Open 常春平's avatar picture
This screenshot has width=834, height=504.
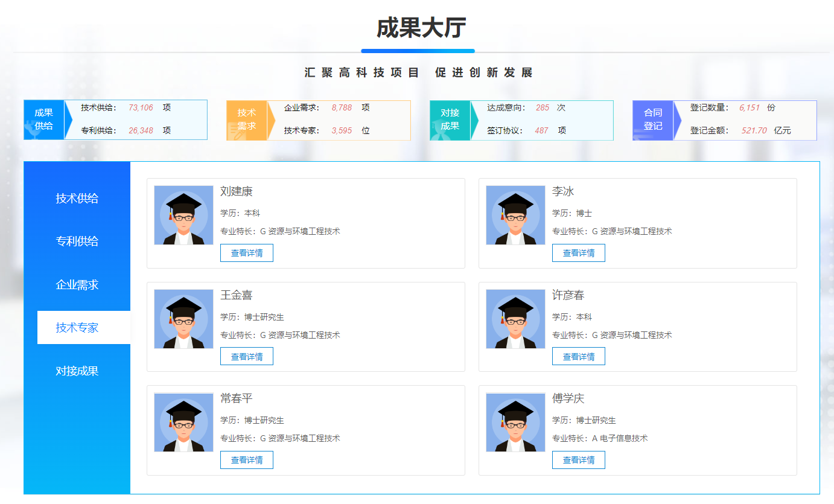point(184,423)
